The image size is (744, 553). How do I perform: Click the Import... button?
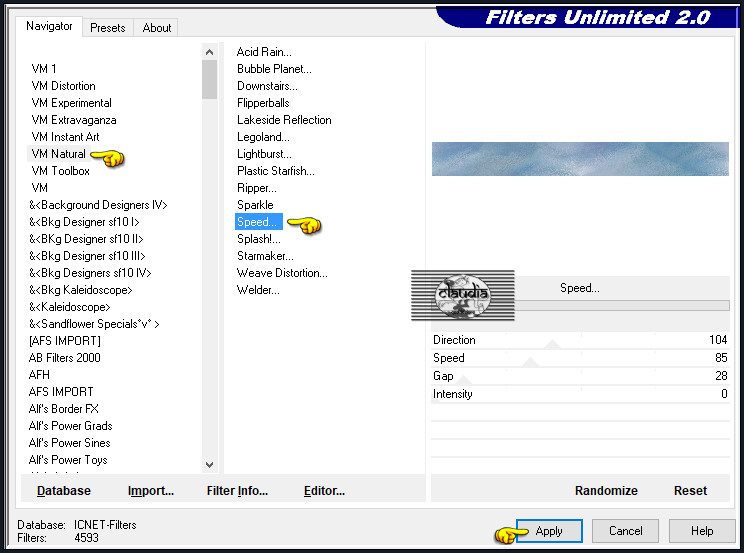click(x=151, y=491)
